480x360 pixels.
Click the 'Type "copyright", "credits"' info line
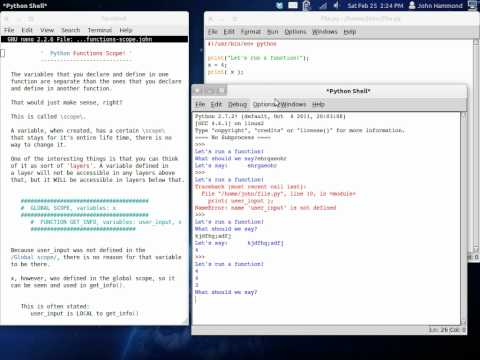pos(300,130)
